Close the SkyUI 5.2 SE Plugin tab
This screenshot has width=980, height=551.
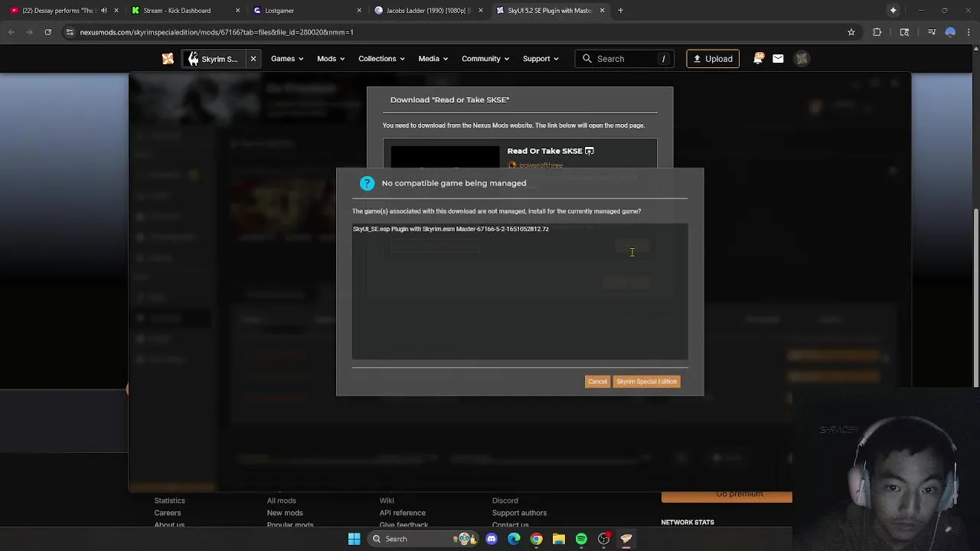click(602, 11)
